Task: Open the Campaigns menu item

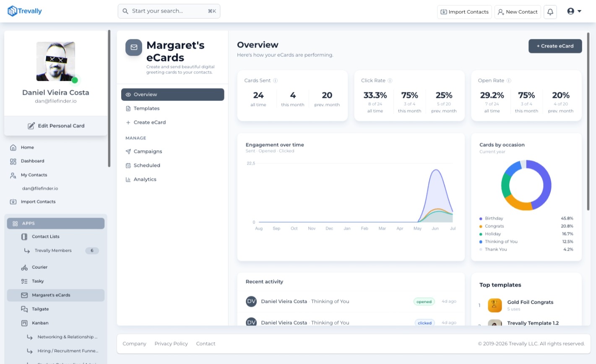Action: point(173,151)
